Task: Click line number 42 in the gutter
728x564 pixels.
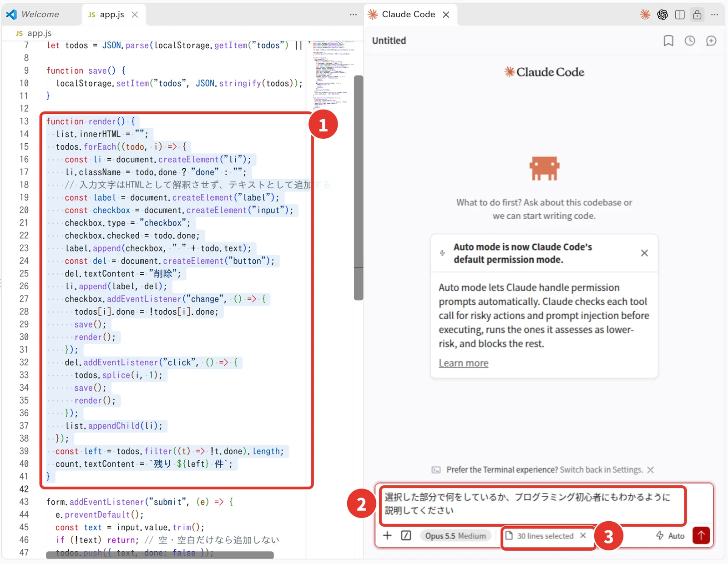Action: tap(24, 489)
